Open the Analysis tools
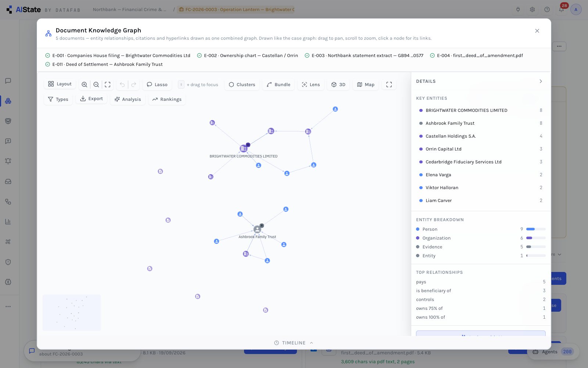 tap(128, 99)
